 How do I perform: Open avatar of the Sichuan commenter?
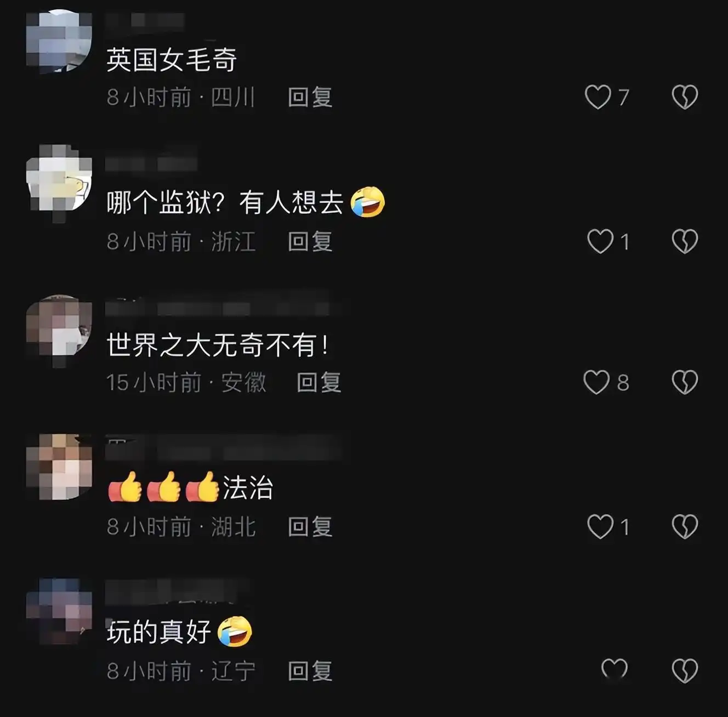59,40
